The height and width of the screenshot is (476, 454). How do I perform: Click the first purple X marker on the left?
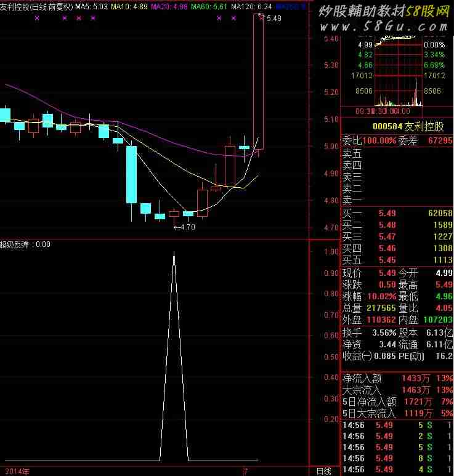[37, 18]
